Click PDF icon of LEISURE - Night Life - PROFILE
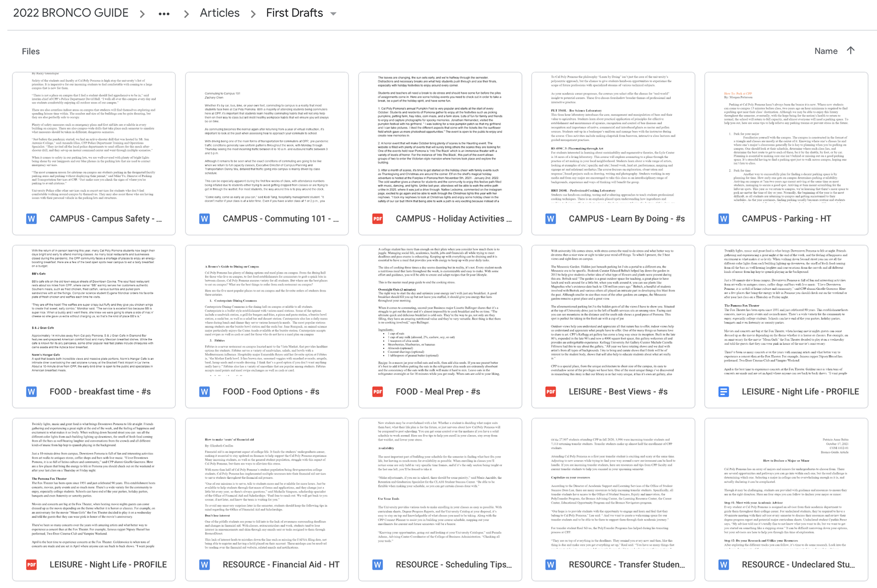 pyautogui.click(x=32, y=565)
